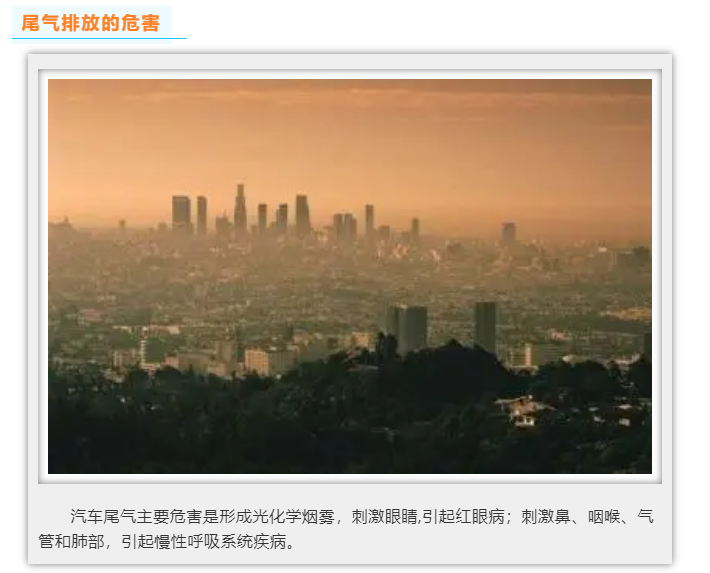Open the smoggy city skyline photo

tap(350, 276)
